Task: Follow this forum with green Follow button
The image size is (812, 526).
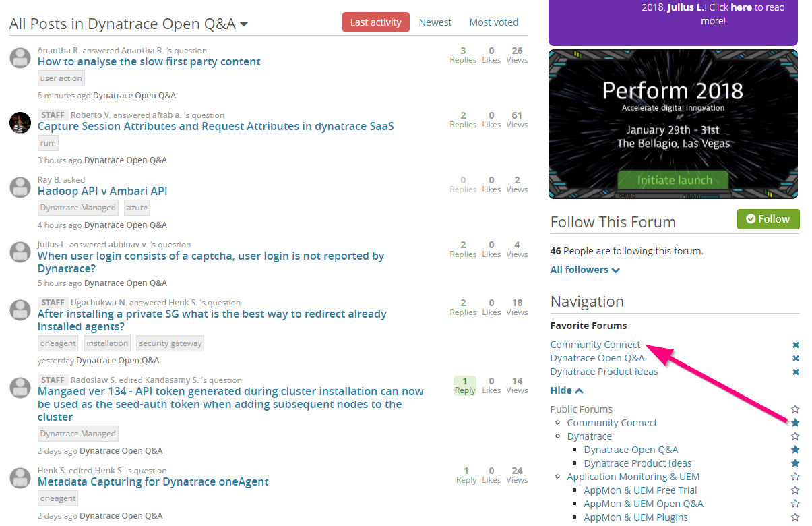Action: click(768, 219)
